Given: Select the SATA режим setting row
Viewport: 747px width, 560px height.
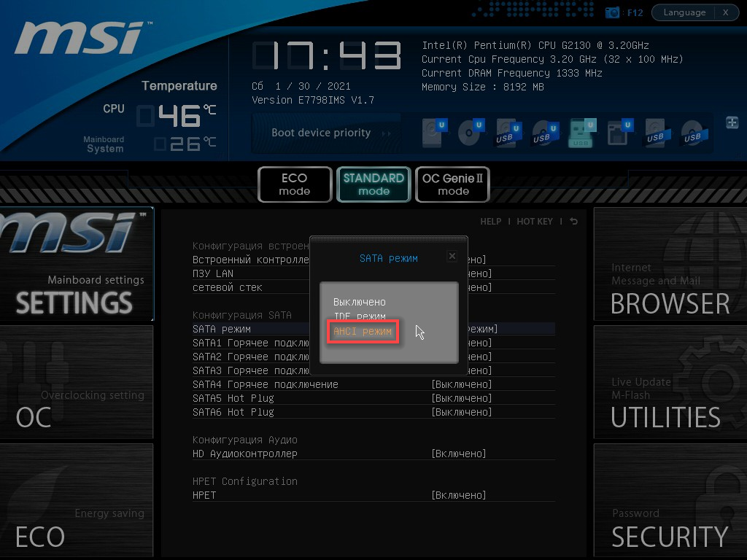Looking at the screenshot, I should pyautogui.click(x=373, y=329).
